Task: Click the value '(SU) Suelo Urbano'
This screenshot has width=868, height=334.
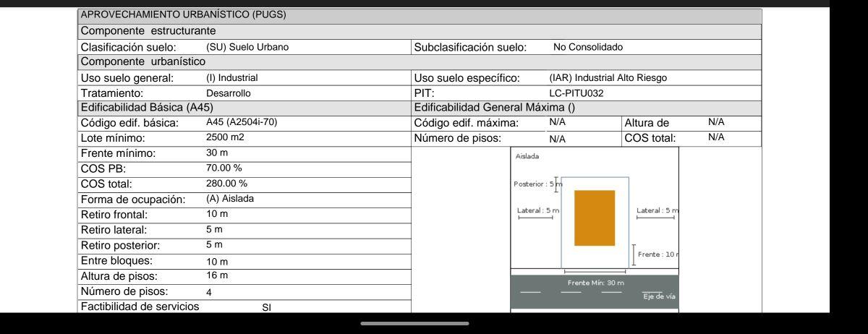Action: 247,47
